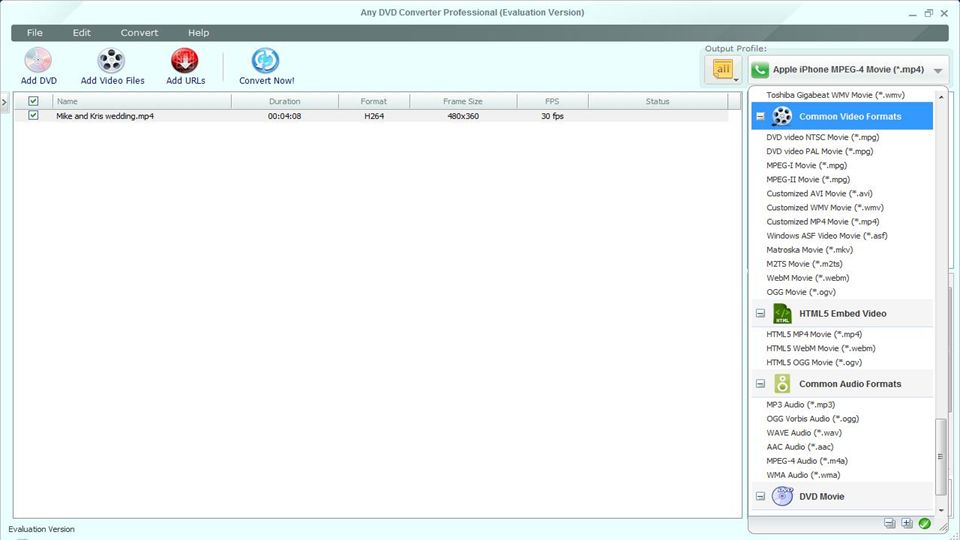
Task: Click the Add URLs download icon
Action: 185,61
